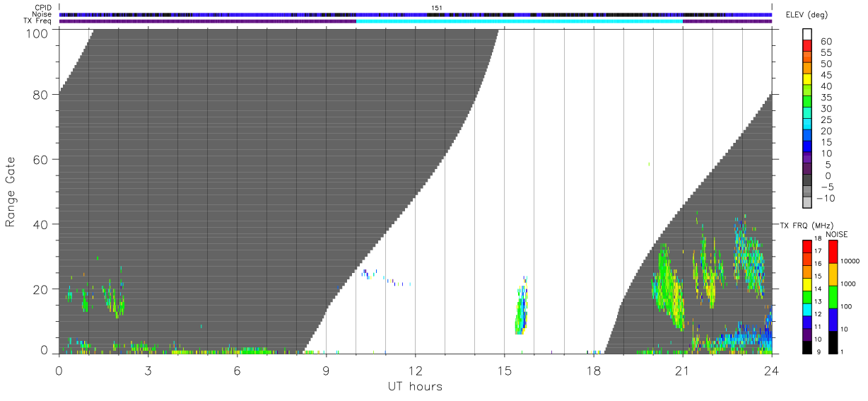Click the 21 tick label on the UT hours axis
The image size is (868, 401).
tap(683, 370)
